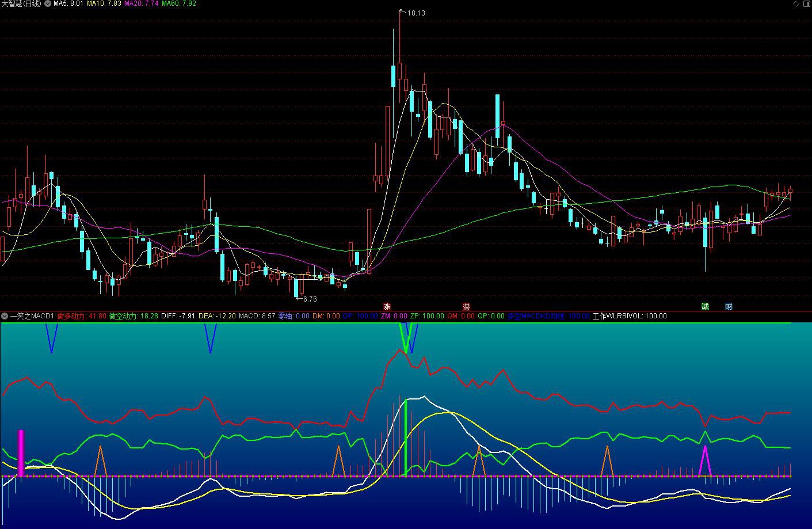Screen dimensions: 812x529
Task: Select the MA10: 7.83 label
Action: tap(104, 3)
